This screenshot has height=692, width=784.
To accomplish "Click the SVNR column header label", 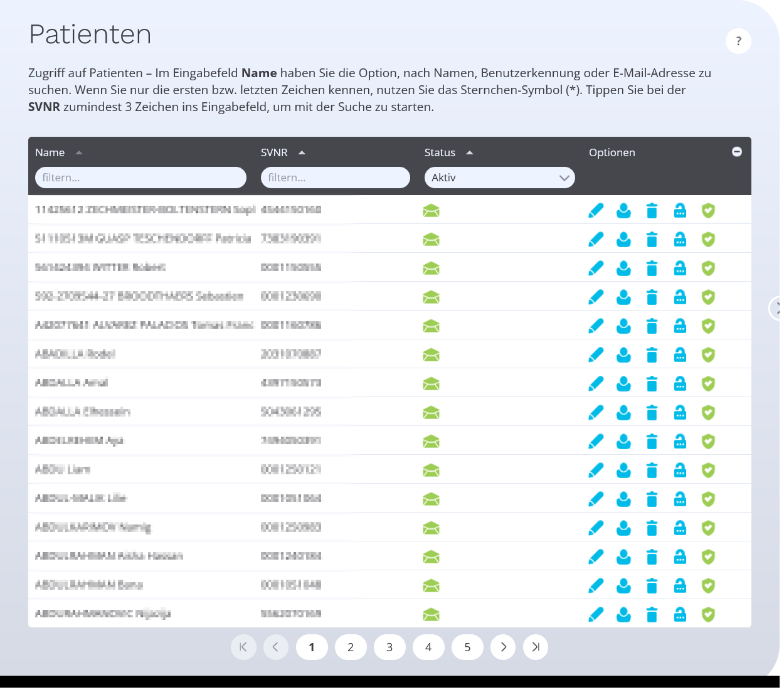I will (x=274, y=152).
